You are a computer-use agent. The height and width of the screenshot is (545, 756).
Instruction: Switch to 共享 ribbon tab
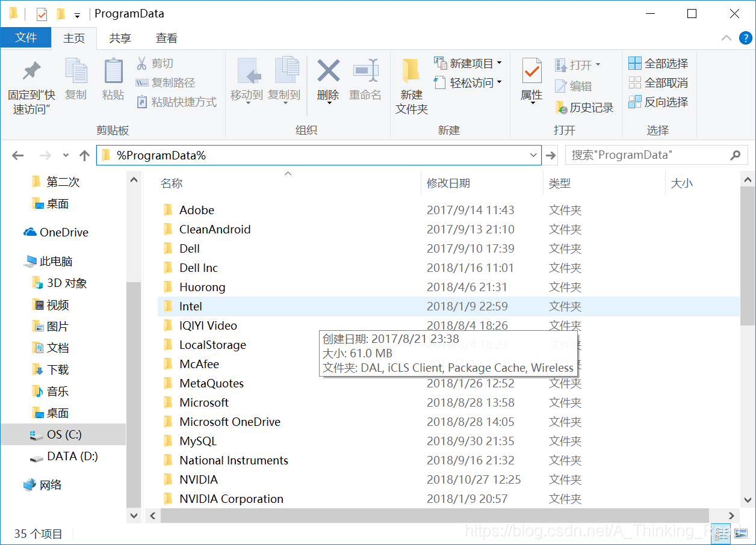(x=120, y=38)
